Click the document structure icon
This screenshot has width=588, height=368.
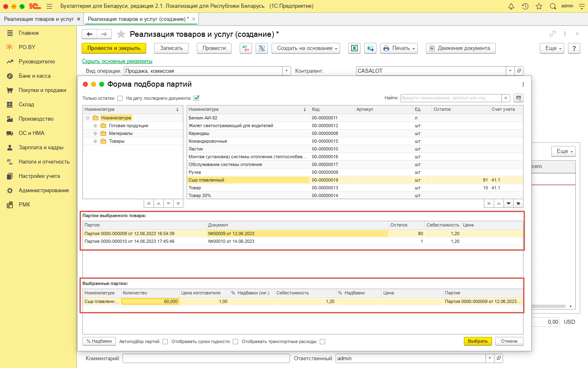(262, 48)
